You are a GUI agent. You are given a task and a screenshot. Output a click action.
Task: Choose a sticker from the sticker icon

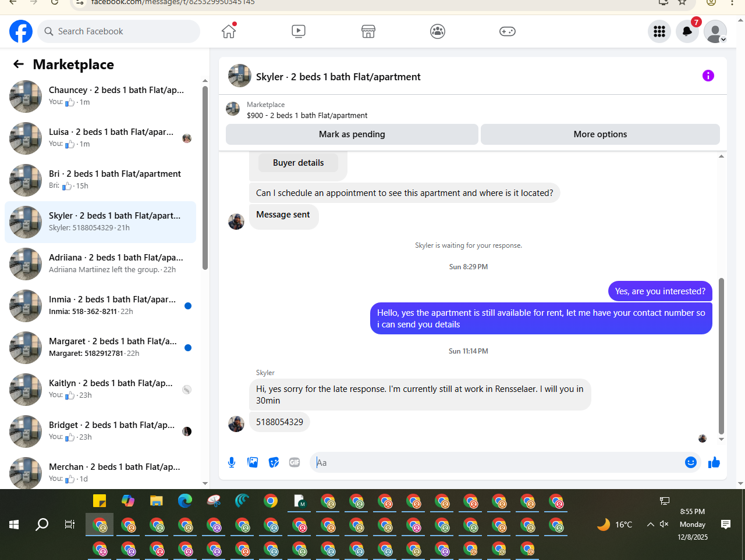coord(274,462)
